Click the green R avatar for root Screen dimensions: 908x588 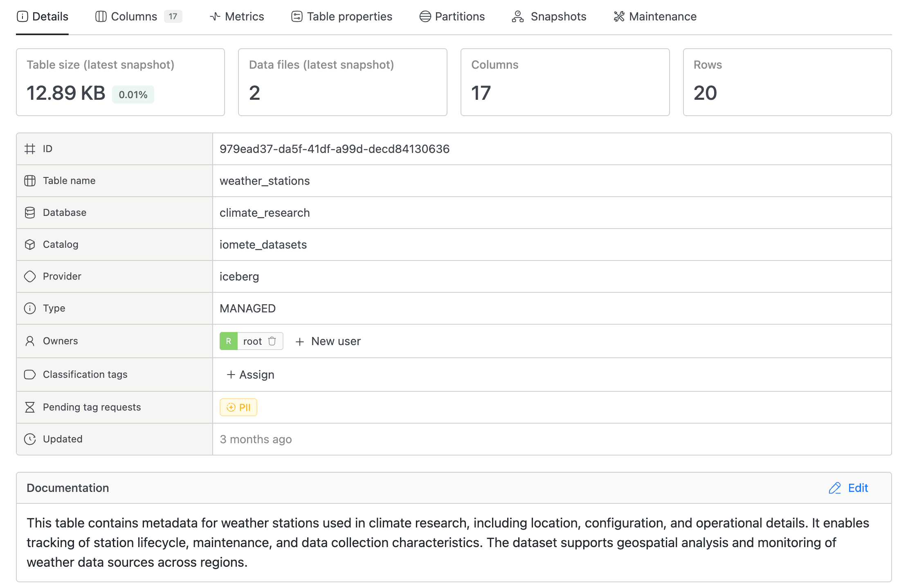click(x=229, y=341)
